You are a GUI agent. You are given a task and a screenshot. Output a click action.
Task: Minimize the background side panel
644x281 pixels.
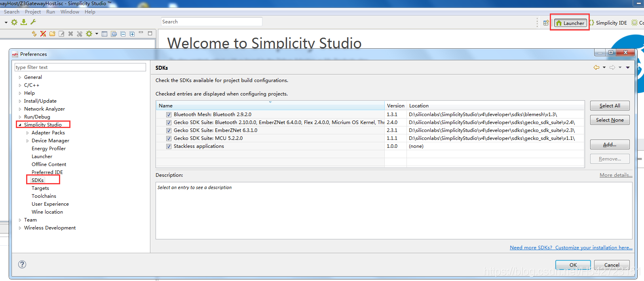(141, 33)
